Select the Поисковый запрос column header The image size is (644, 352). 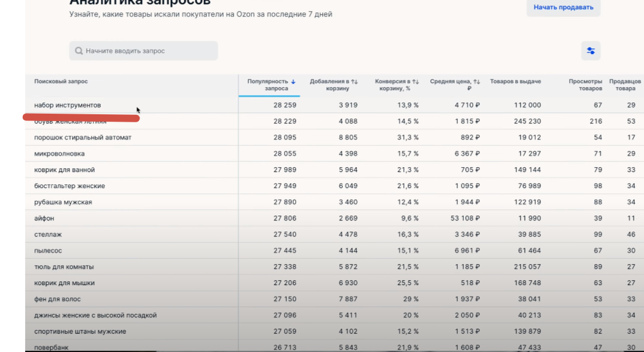point(61,81)
